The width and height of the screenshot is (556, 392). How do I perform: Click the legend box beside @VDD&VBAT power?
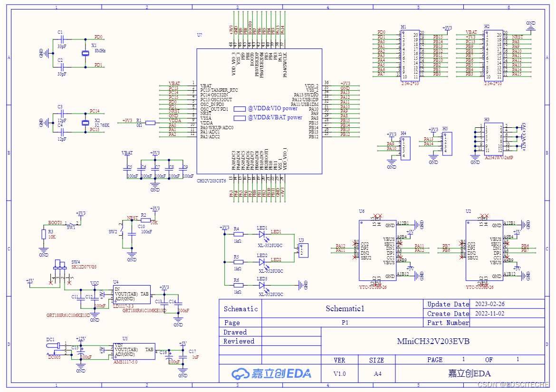240,118
